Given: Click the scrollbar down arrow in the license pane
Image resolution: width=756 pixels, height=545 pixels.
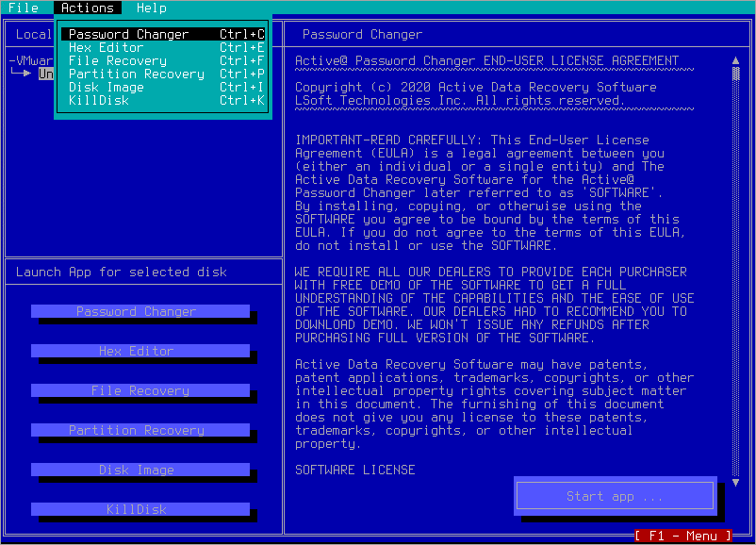Looking at the screenshot, I should coord(736,483).
